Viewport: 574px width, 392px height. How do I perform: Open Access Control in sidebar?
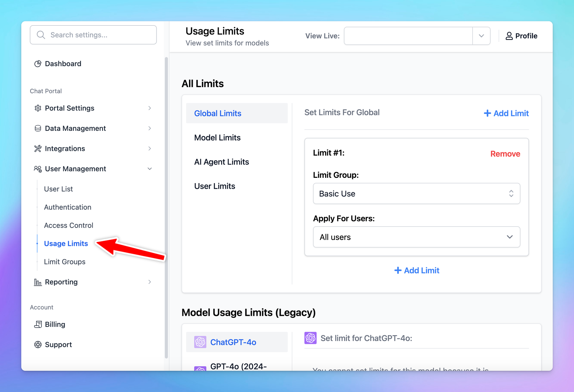(x=68, y=225)
